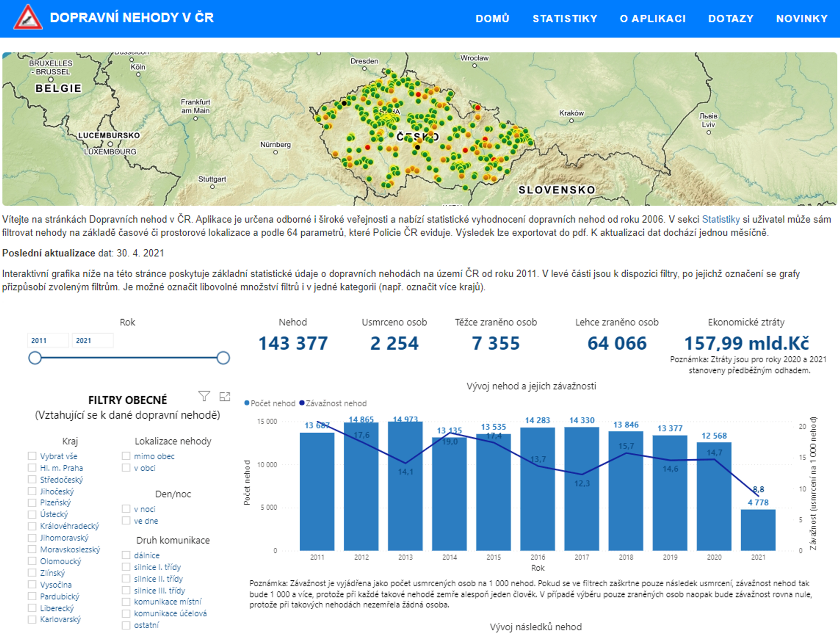Tick the Jihomoravský region checkbox
Viewport: 840px width, 636px height.
32,538
